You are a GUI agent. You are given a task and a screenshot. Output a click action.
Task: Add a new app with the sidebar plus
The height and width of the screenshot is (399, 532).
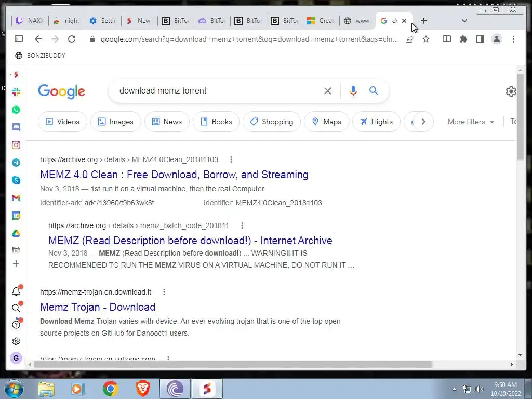16,263
